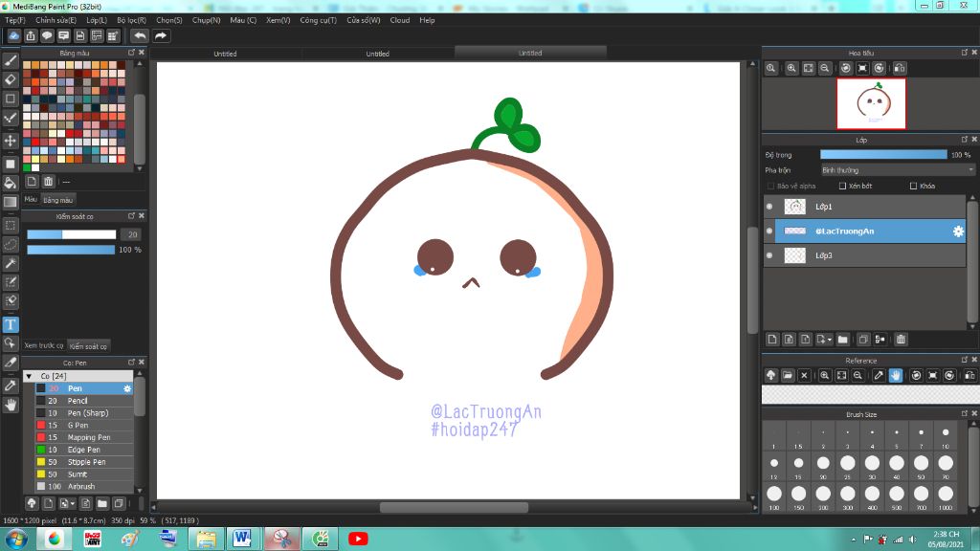Hide layer Lớp1 visibility dot
This screenshot has height=551, width=980.
pyautogui.click(x=769, y=207)
